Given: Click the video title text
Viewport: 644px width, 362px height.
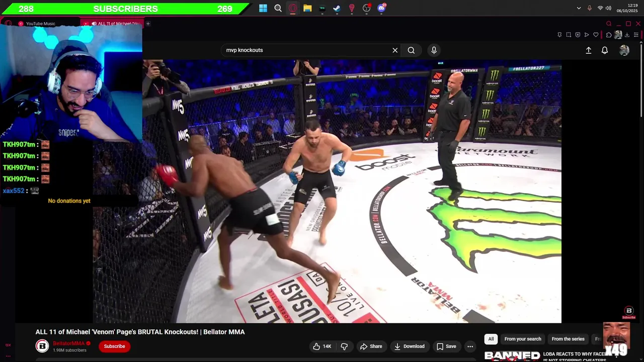Looking at the screenshot, I should [140, 332].
